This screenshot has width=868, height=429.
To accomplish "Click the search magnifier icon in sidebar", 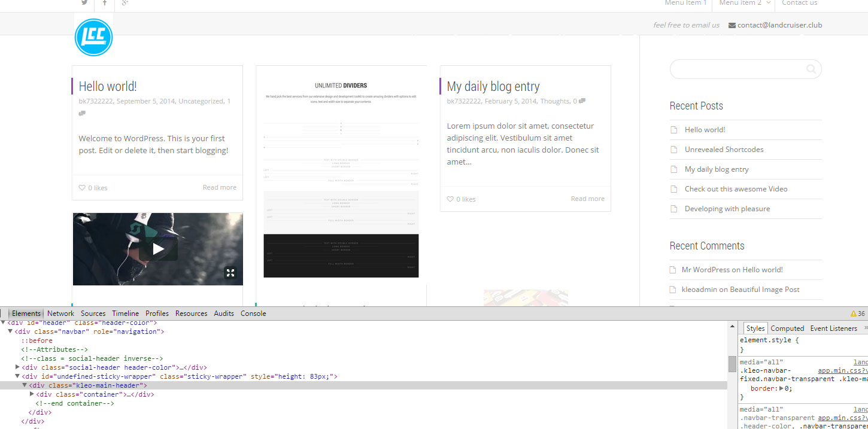I will click(x=811, y=69).
